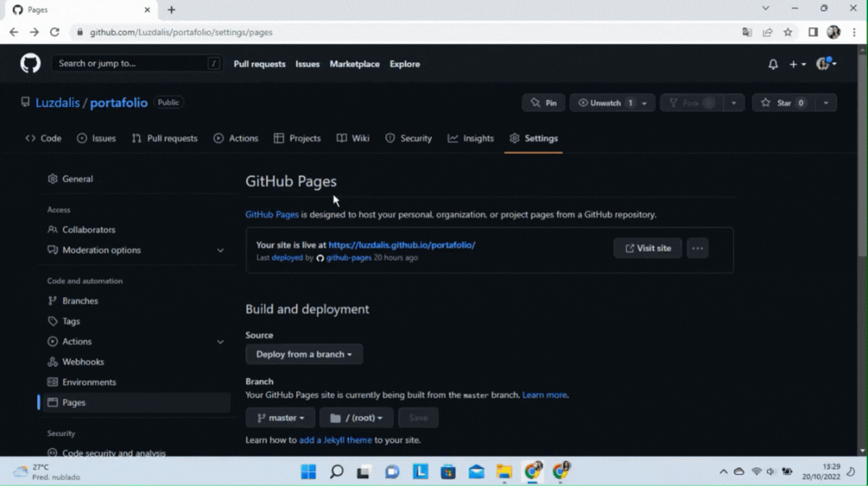Screen dimensions: 868x488
Task: Open the Mail app on the taskbar
Action: click(477, 472)
